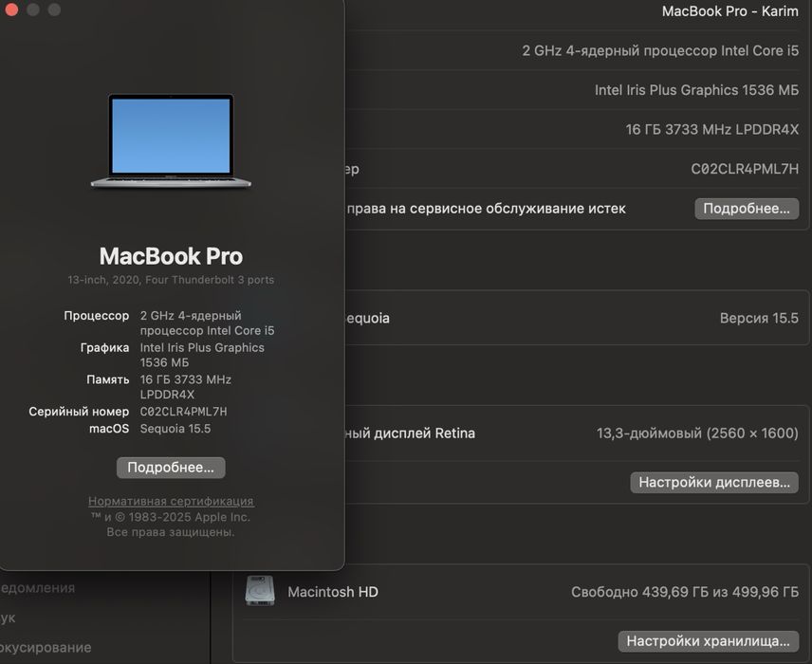Click the Macintosh HD drive icon

tap(260, 590)
